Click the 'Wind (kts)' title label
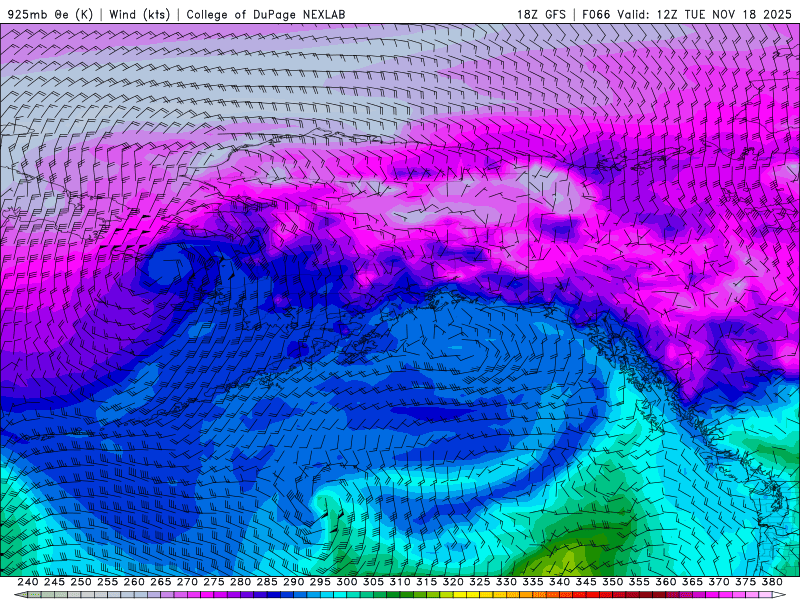The height and width of the screenshot is (600, 800). [140, 14]
